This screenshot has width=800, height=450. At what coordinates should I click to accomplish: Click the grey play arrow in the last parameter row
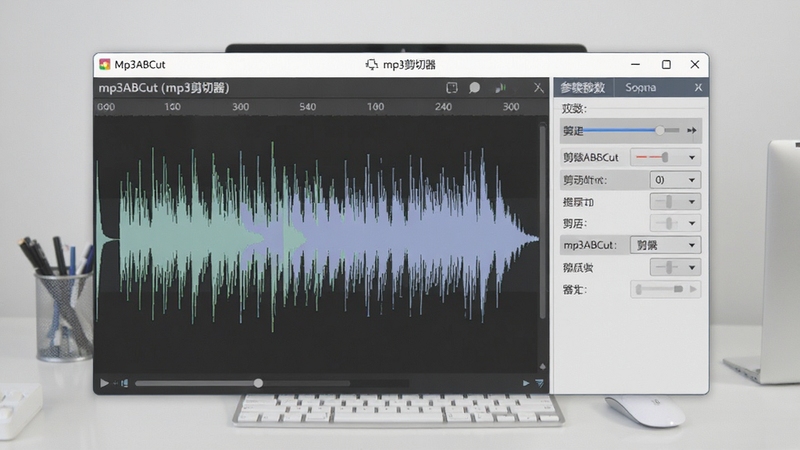pyautogui.click(x=693, y=289)
